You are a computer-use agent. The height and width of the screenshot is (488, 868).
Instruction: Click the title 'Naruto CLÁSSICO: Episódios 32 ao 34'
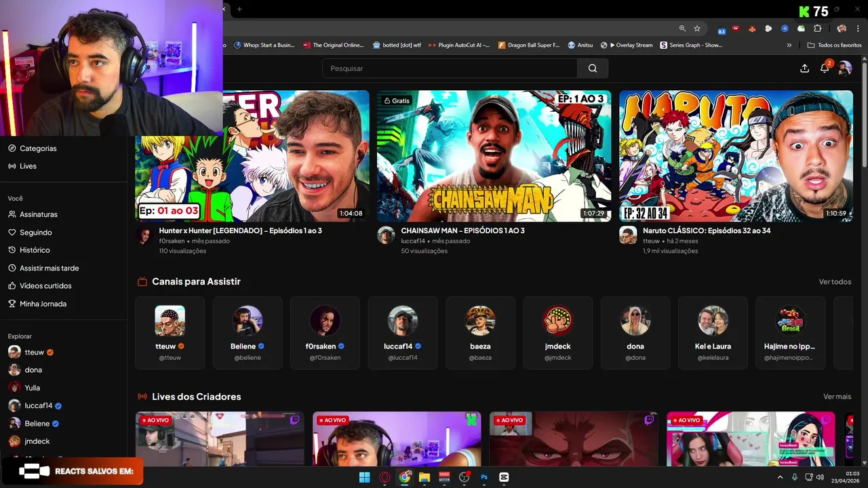click(707, 230)
